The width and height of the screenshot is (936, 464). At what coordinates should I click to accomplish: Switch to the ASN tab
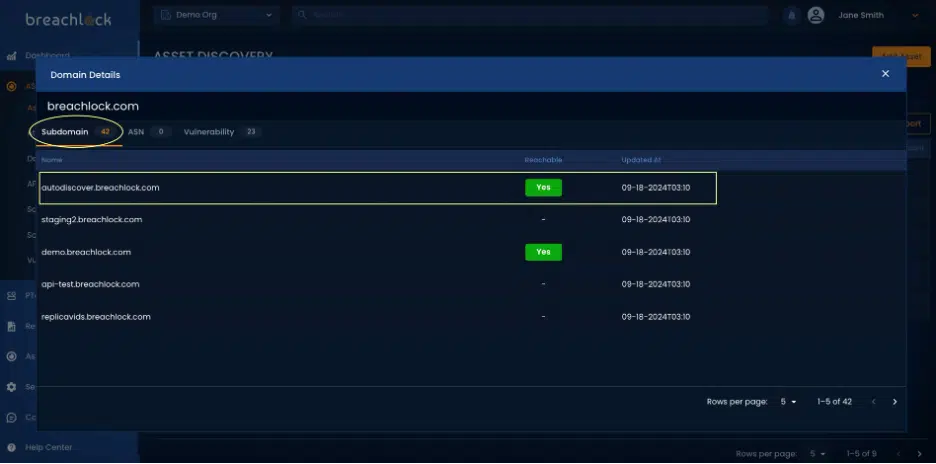[x=149, y=132]
